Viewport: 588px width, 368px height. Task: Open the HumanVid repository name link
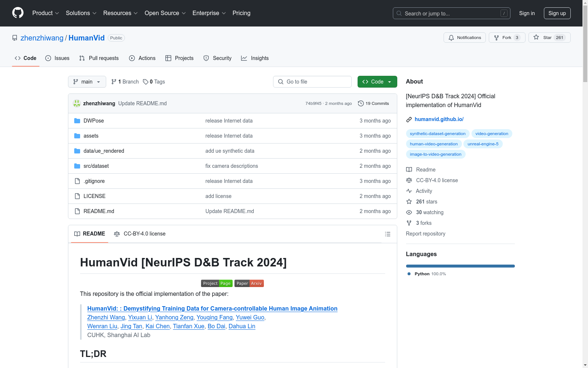pyautogui.click(x=87, y=38)
